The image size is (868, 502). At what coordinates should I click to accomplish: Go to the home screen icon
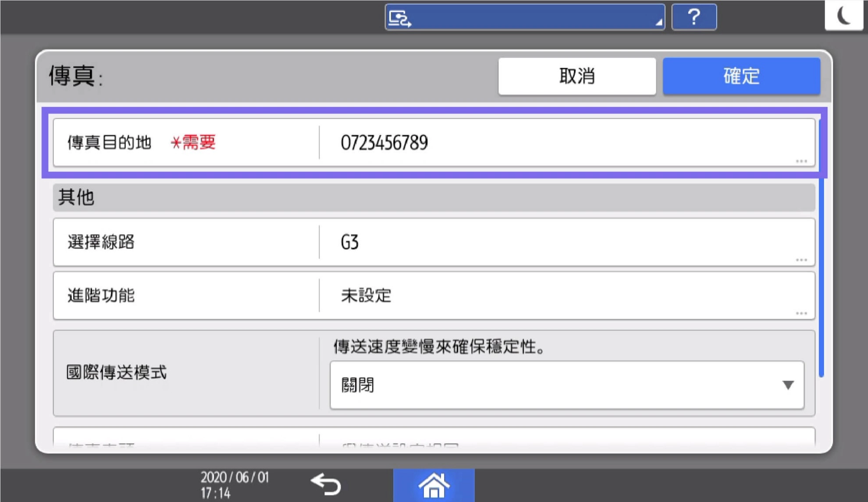pos(434,485)
